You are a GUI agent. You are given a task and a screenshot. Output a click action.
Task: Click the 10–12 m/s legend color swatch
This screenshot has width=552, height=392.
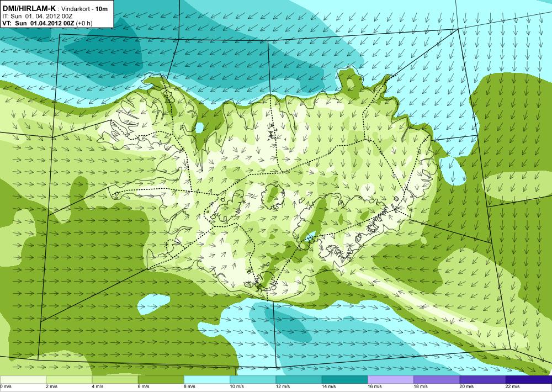click(253, 380)
